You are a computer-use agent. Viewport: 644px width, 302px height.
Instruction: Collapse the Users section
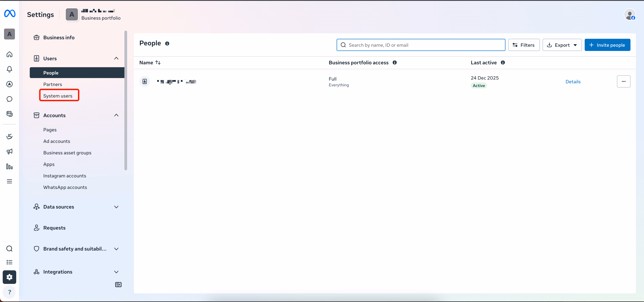click(116, 58)
